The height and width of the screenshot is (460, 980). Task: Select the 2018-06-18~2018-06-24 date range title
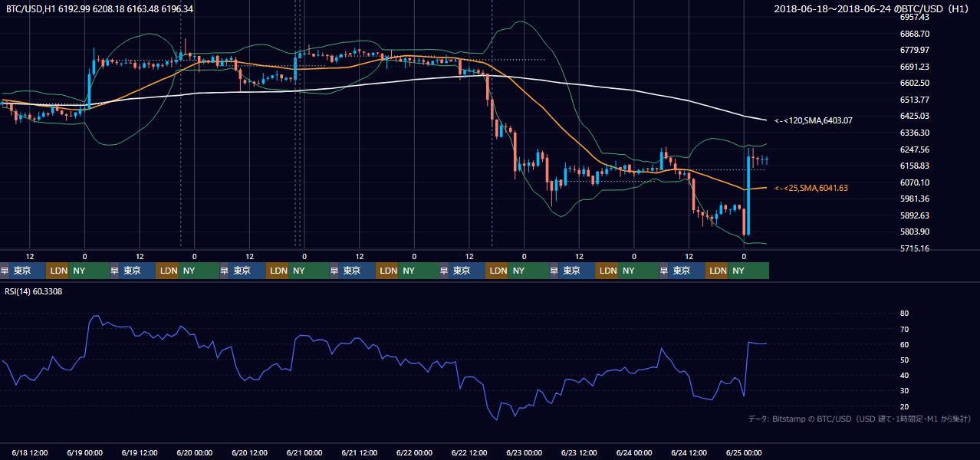872,9
